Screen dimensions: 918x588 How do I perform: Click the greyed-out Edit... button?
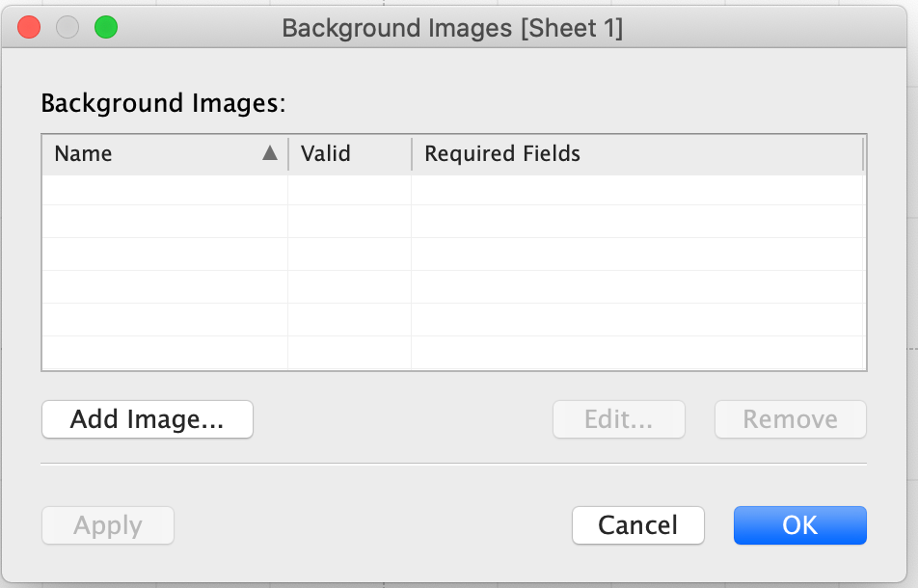[x=618, y=419]
